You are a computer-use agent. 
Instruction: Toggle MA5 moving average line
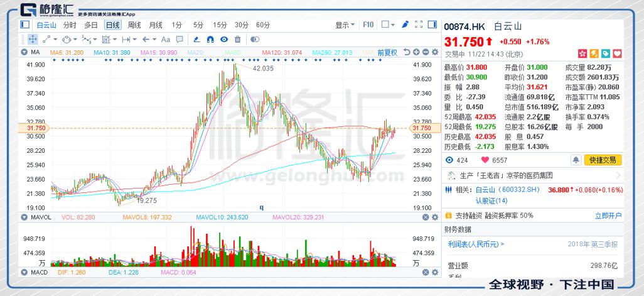click(67, 53)
